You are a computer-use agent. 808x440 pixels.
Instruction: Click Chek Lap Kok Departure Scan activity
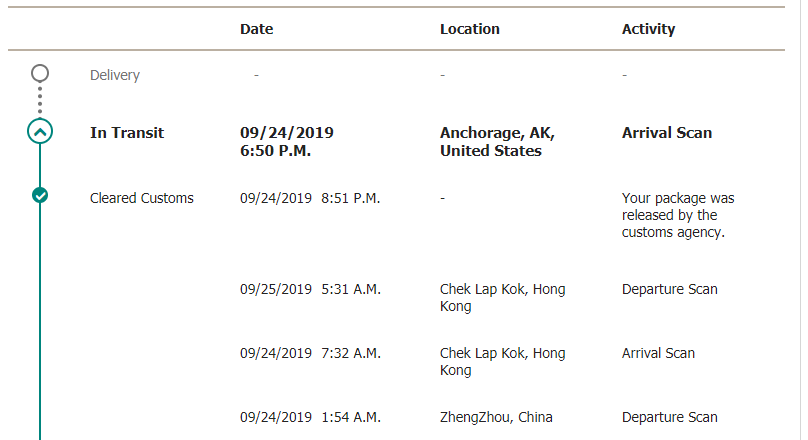coord(669,290)
